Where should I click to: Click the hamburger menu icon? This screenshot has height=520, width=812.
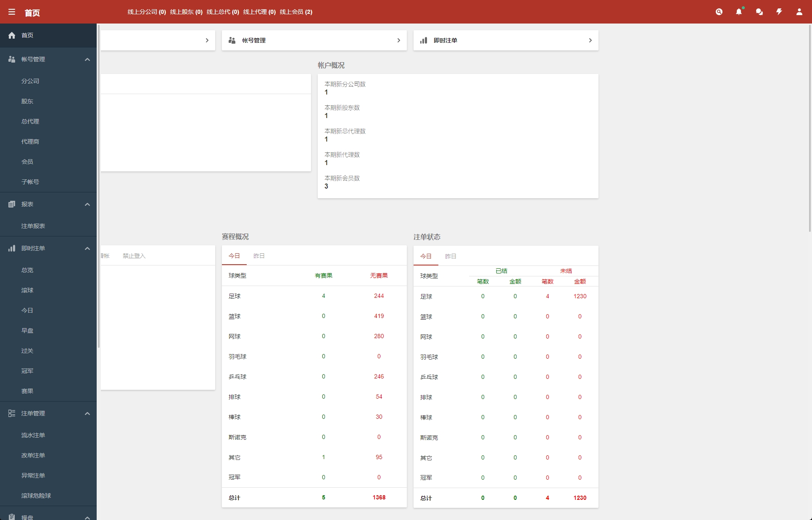(x=12, y=12)
